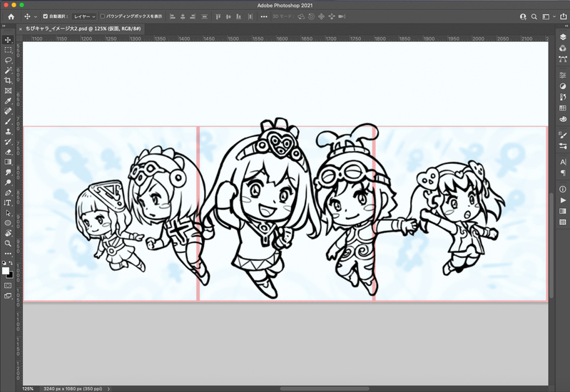
Task: Select the Dodge tool
Action: coord(8,182)
